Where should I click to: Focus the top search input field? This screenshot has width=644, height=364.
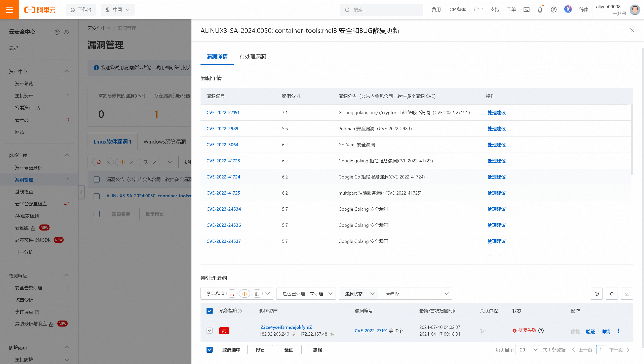point(382,10)
